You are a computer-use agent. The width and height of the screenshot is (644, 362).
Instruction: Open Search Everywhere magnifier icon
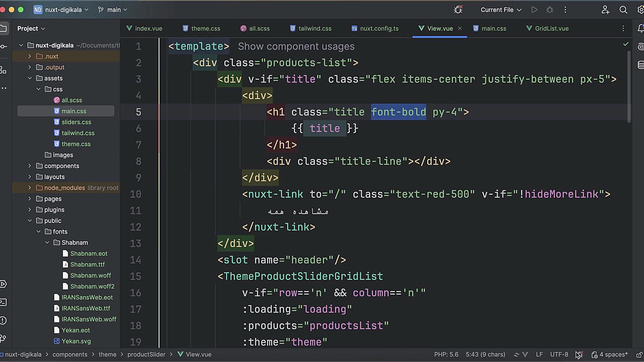click(x=623, y=10)
